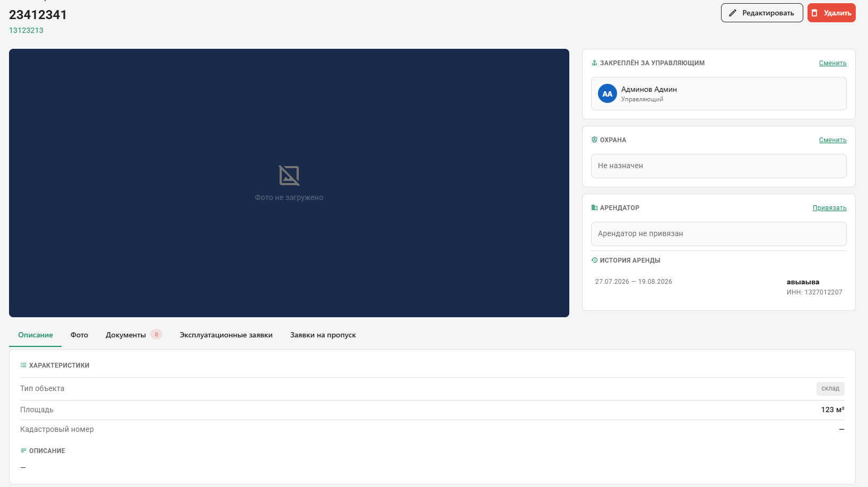Click the history clock icon beside ИСТОРИЯ АРЕНДЫ
This screenshot has height=487, width=868.
tap(594, 260)
